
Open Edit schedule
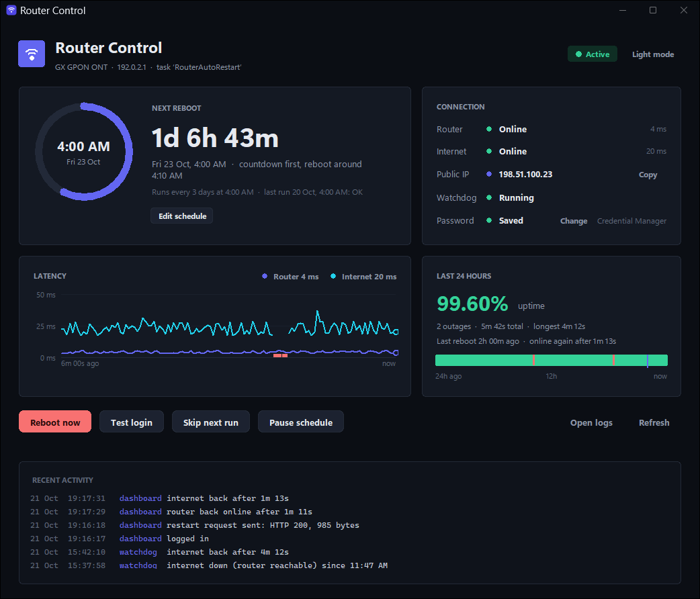point(182,216)
